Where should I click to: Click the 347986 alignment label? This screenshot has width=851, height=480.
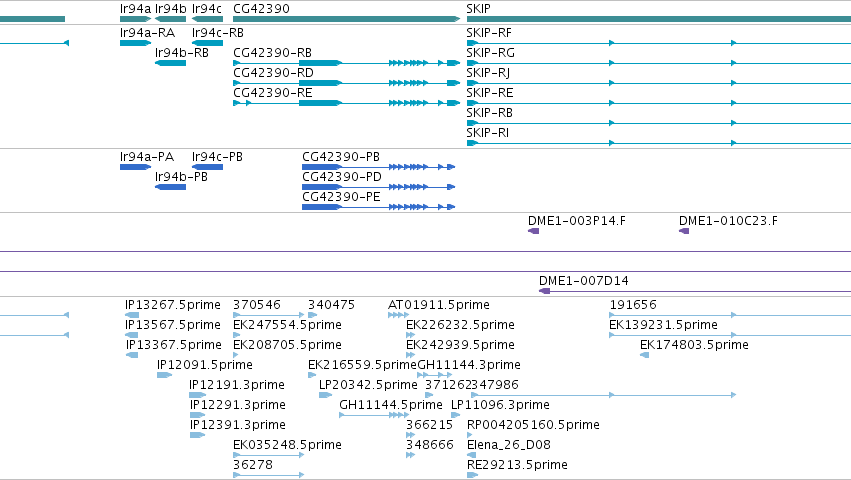pos(496,385)
